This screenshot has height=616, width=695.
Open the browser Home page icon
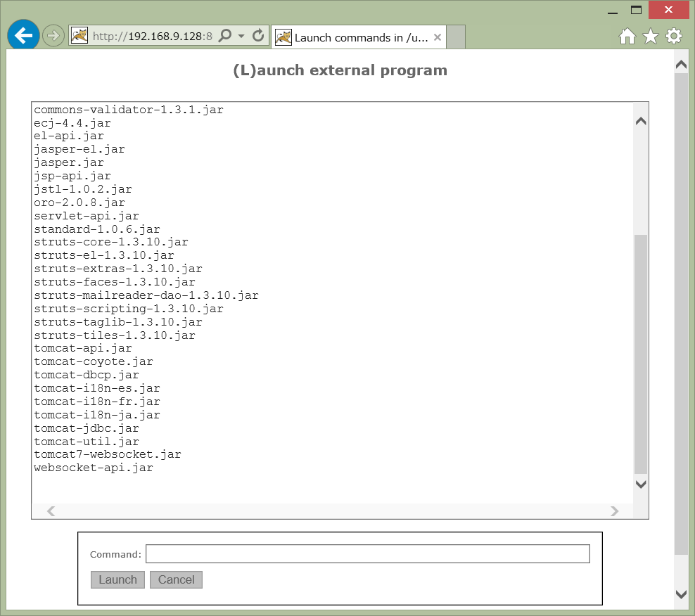[627, 37]
